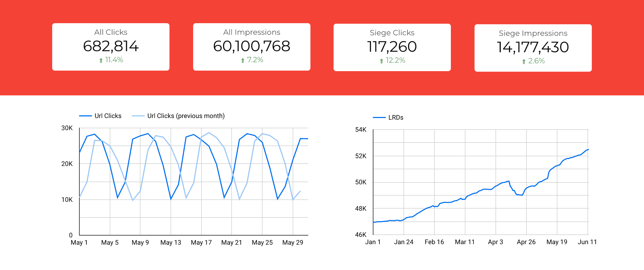644x270 pixels.
Task: Click the 60,100,768 impressions value
Action: (252, 46)
